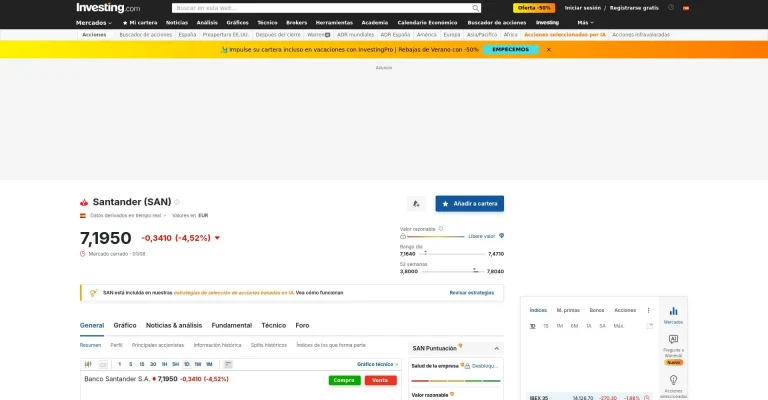Screen dimensions: 768x400
Task: Select the 5A range in markets widget
Action: [602, 326]
